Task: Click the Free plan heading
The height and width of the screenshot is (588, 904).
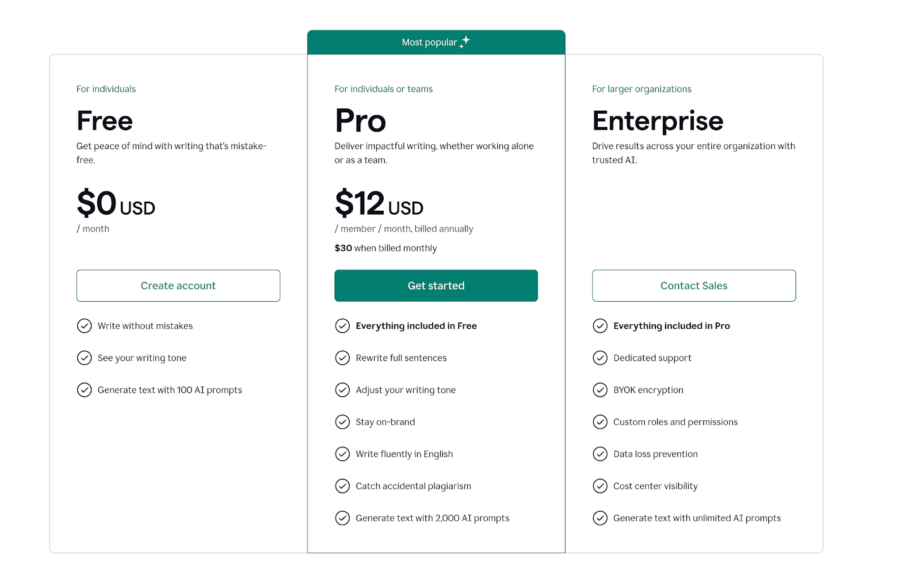Action: coord(105,120)
